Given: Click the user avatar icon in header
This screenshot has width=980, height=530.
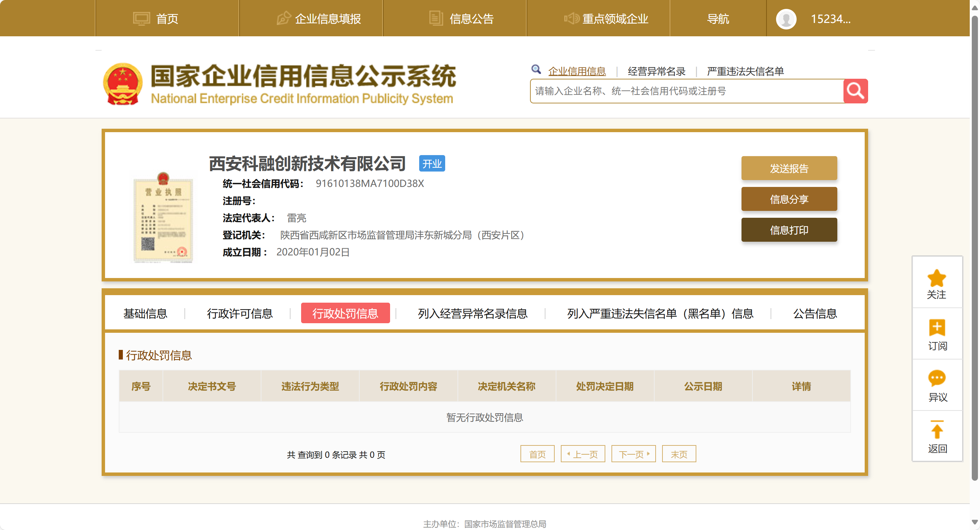Looking at the screenshot, I should [x=786, y=18].
